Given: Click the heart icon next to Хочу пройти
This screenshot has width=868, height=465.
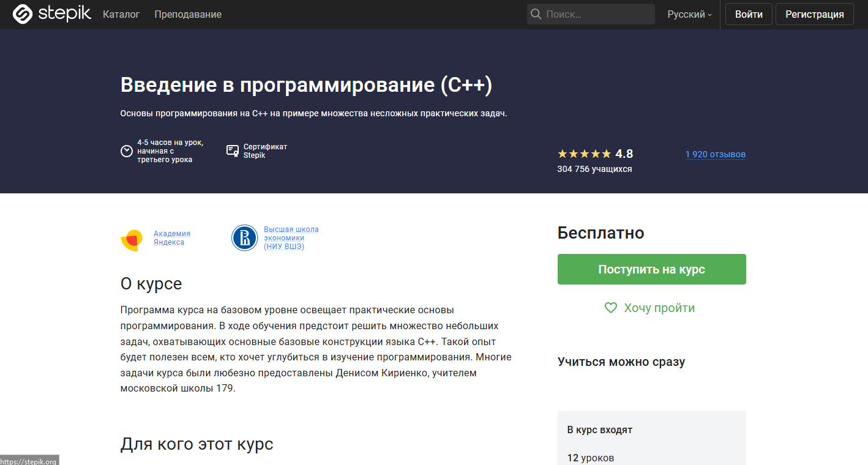Looking at the screenshot, I should pyautogui.click(x=610, y=308).
